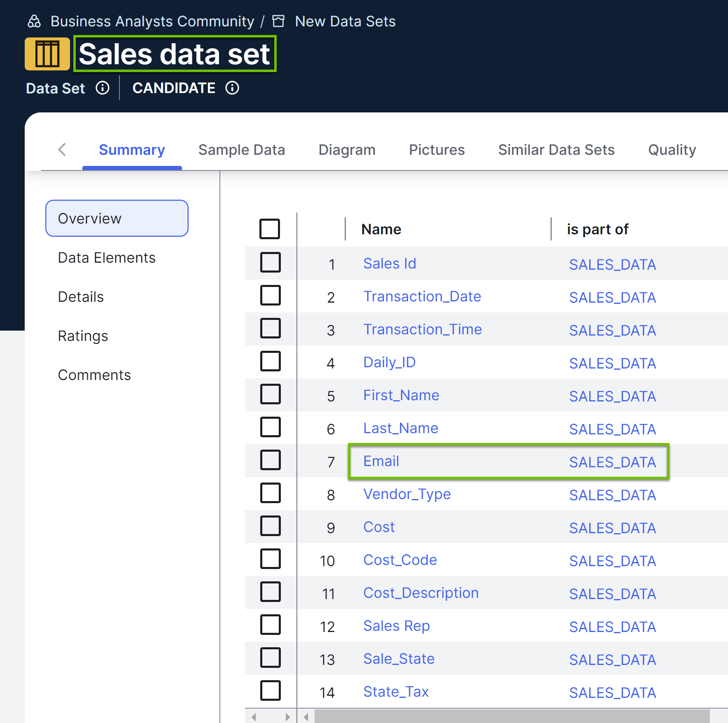The image size is (728, 723).
Task: Open the Transaction_Date data element
Action: 422,296
